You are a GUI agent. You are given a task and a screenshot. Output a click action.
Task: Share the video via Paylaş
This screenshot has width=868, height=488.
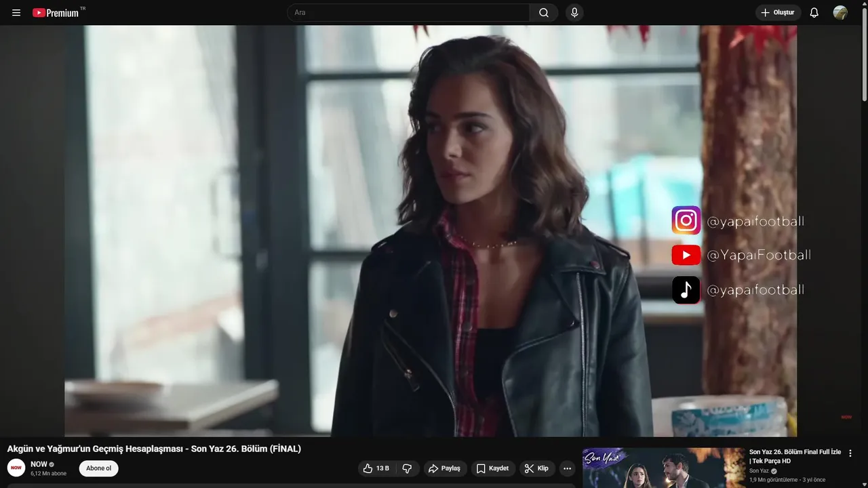tap(445, 468)
